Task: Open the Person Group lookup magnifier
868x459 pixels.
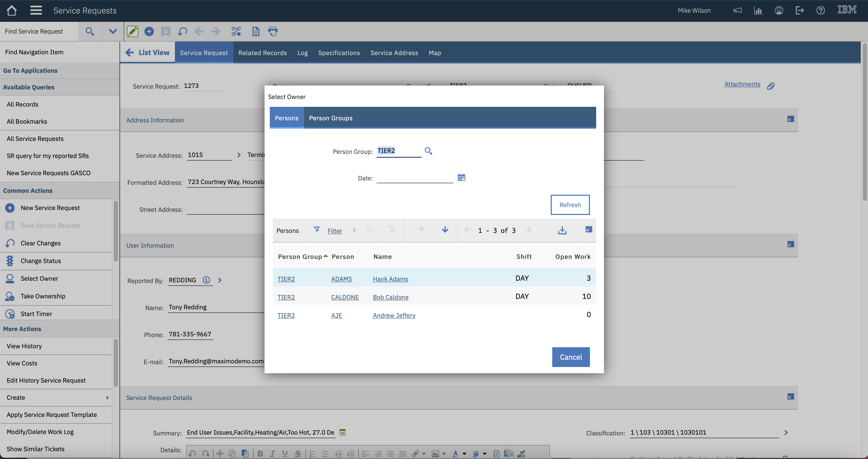Action: (x=428, y=151)
